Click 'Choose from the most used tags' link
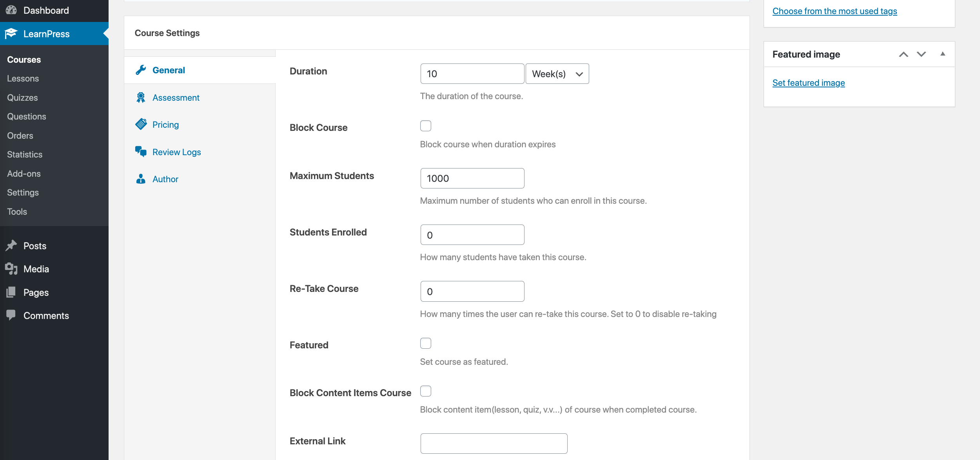The height and width of the screenshot is (460, 980). pos(835,11)
